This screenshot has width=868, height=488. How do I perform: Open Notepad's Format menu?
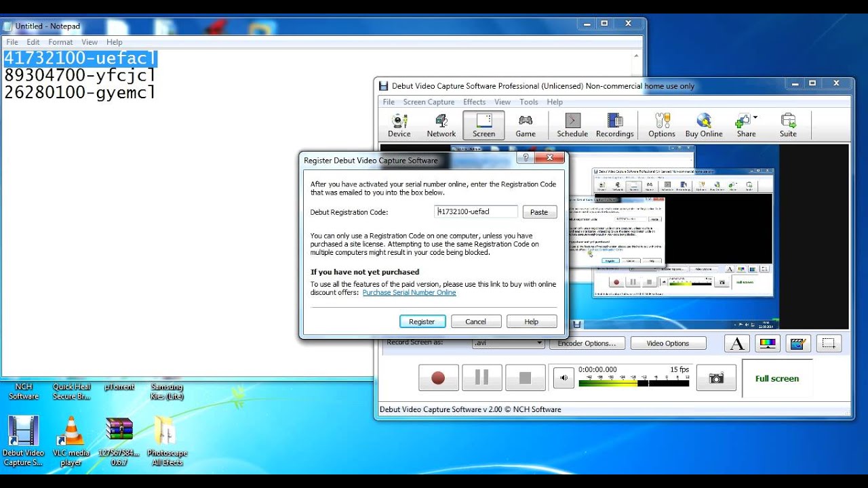click(x=60, y=42)
